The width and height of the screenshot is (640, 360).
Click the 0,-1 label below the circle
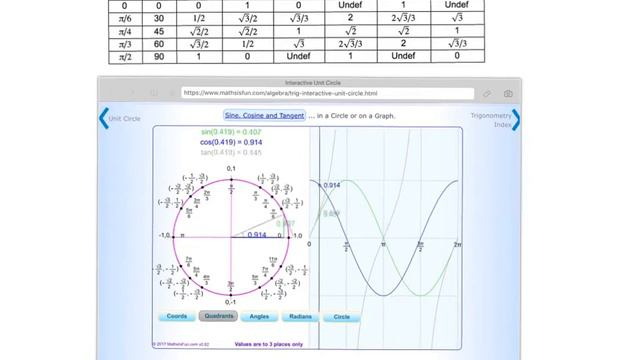point(231,302)
